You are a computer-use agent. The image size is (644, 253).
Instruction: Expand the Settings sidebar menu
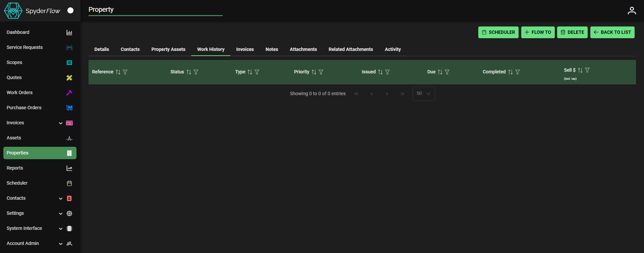click(61, 213)
